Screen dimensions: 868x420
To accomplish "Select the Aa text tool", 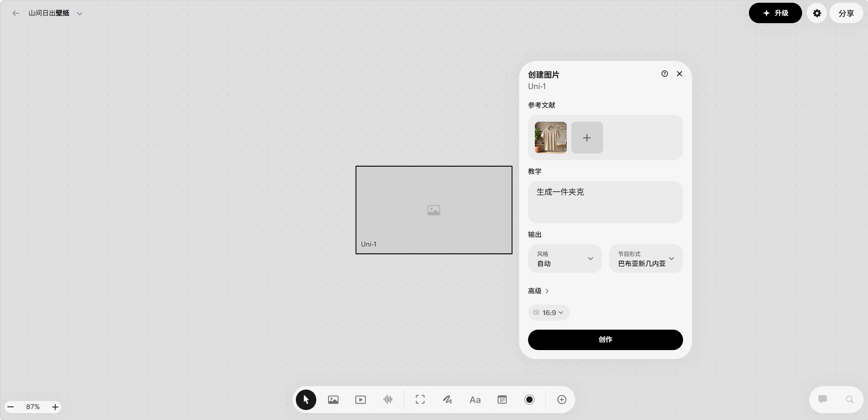I will click(475, 400).
